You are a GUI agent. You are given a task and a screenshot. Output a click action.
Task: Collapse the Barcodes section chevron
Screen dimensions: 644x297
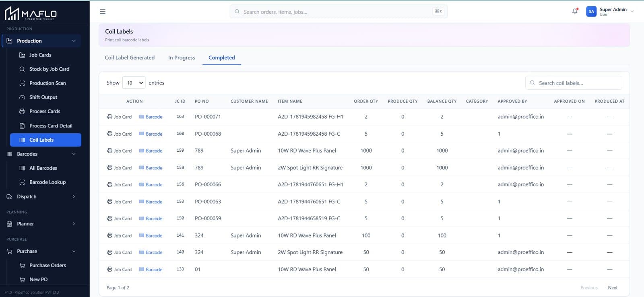pos(74,154)
